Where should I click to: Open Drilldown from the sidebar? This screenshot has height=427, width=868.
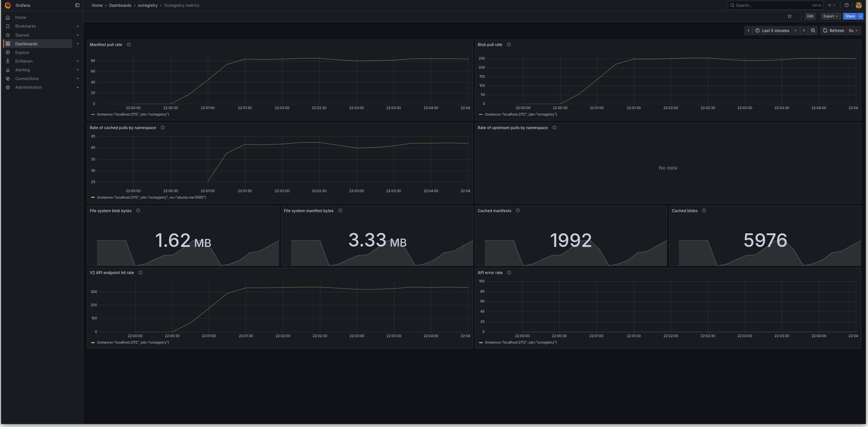click(x=23, y=61)
